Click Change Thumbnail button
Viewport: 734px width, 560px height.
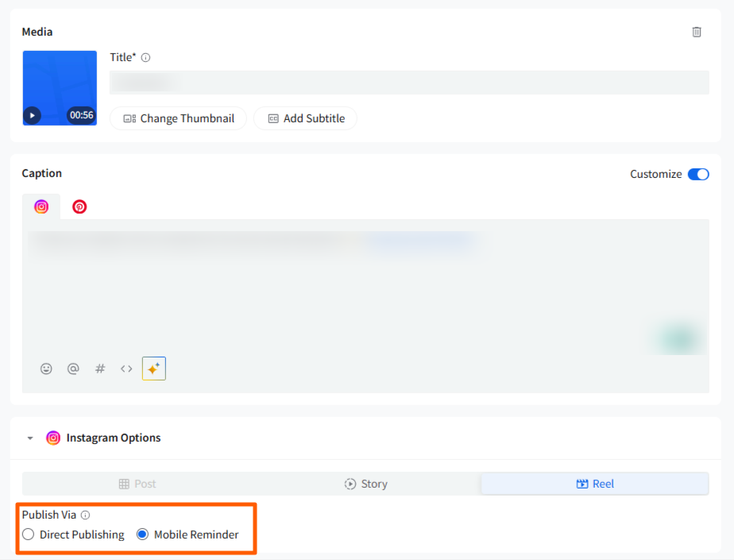pos(179,118)
